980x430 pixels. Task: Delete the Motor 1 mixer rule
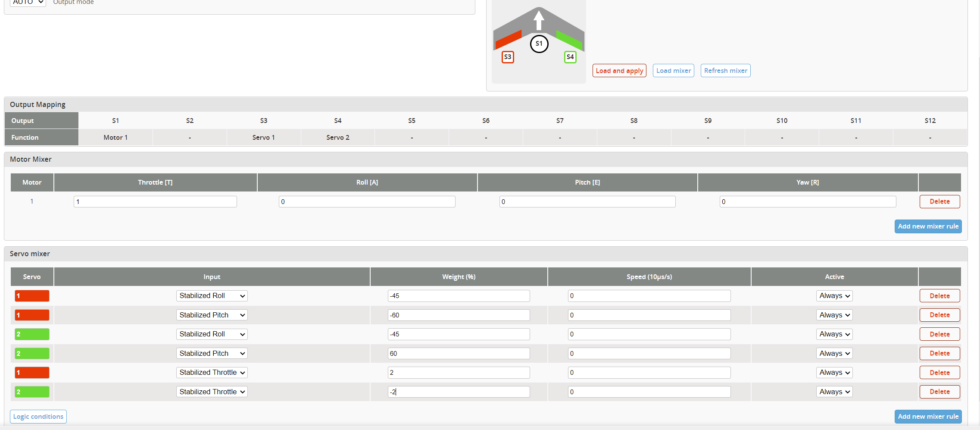click(939, 201)
